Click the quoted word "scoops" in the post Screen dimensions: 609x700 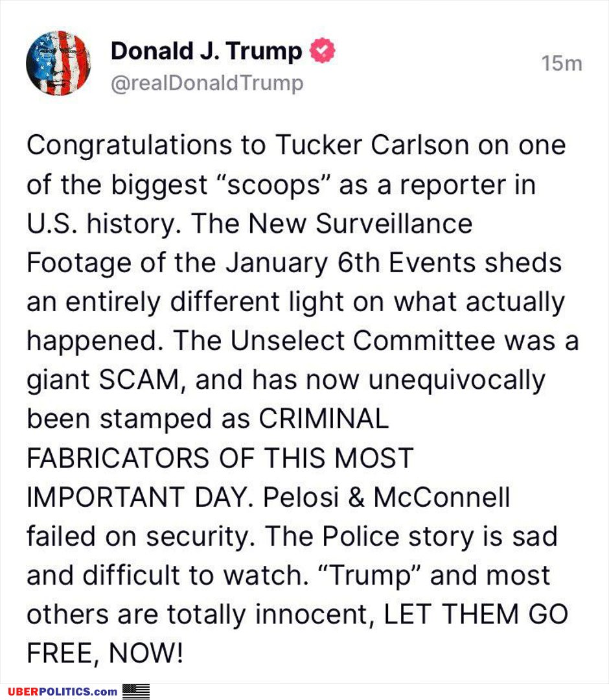274,185
